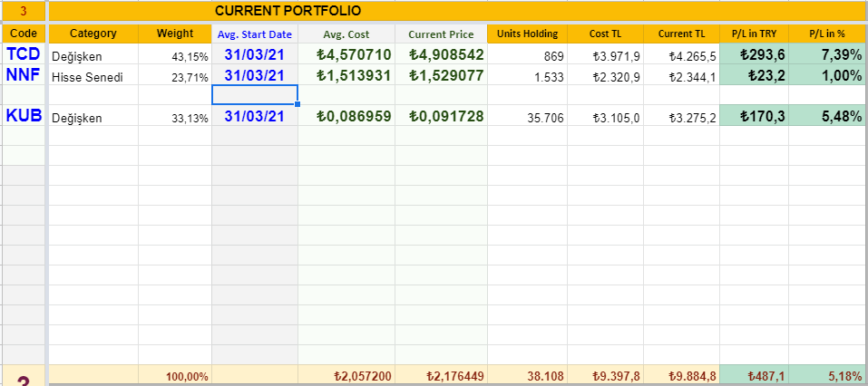This screenshot has width=868, height=386.
Task: Select current price ₺1,529077
Action: pyautogui.click(x=441, y=74)
